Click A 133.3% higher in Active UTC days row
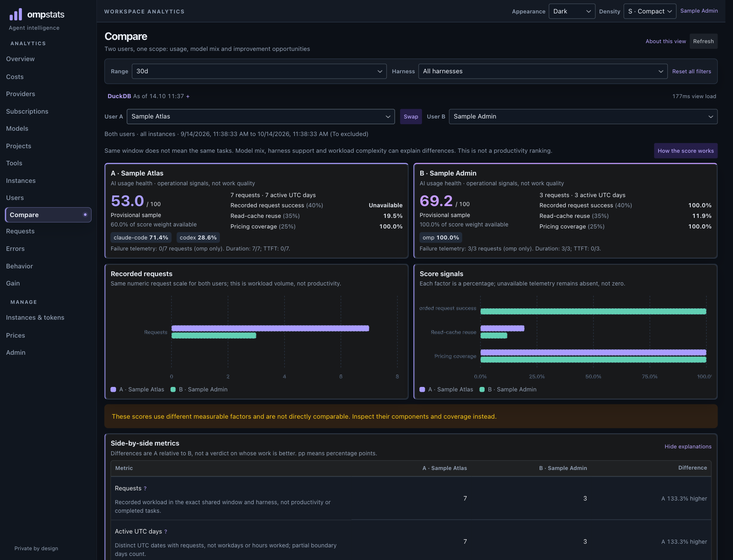733x560 pixels. click(x=684, y=542)
